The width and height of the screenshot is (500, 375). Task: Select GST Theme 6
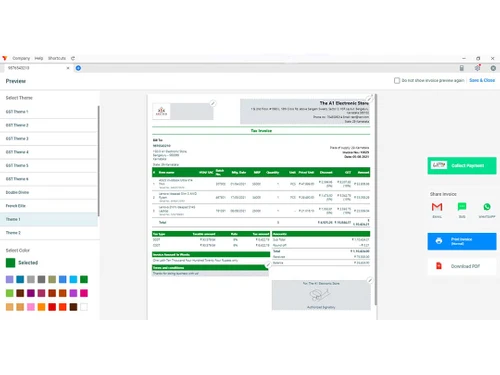[49, 179]
